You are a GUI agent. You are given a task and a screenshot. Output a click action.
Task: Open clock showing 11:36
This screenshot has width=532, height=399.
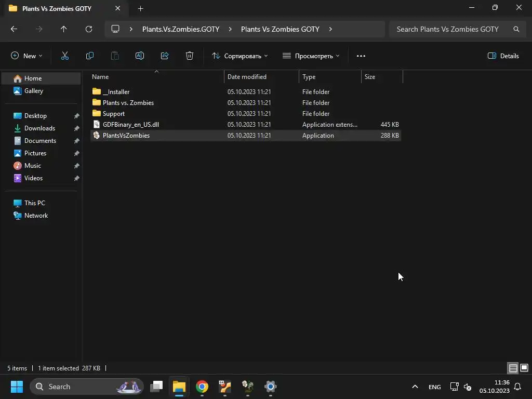pyautogui.click(x=495, y=387)
